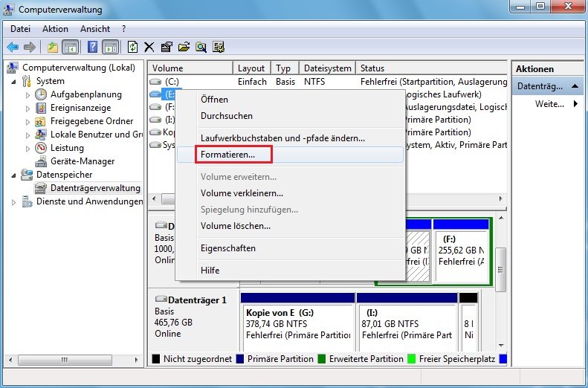588x388 pixels.
Task: Click black Nicht zugeordnet legend swatch
Action: [155, 359]
